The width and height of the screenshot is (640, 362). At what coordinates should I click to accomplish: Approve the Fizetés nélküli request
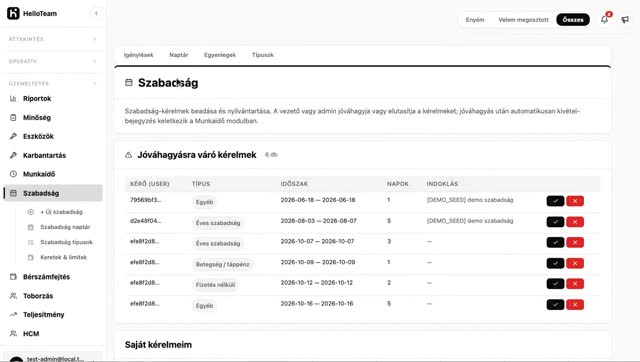pyautogui.click(x=555, y=284)
